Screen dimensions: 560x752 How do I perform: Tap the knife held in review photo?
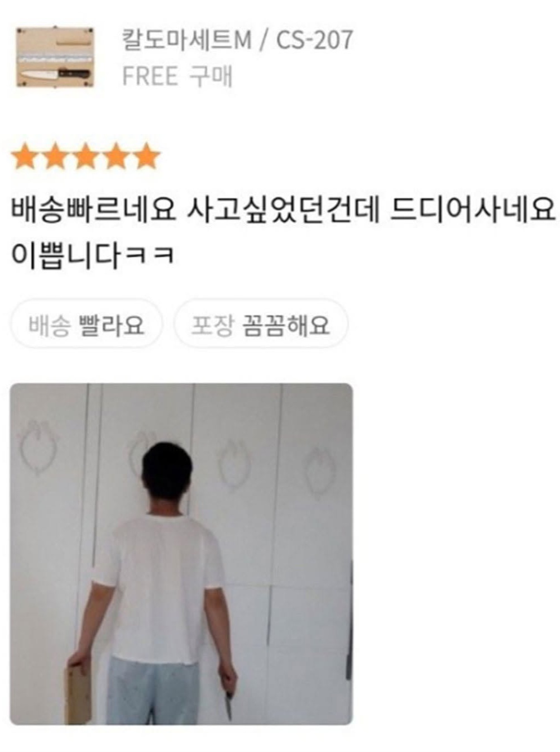(x=228, y=705)
